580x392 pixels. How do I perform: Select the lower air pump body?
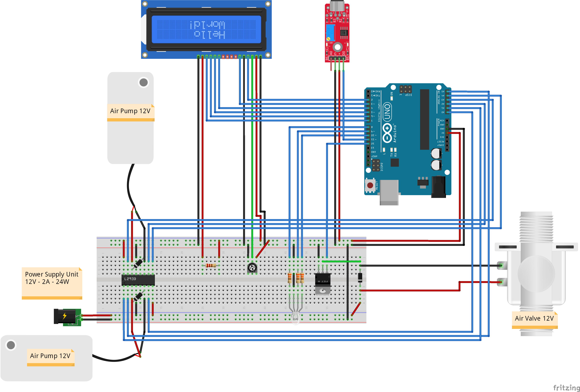[46, 358]
